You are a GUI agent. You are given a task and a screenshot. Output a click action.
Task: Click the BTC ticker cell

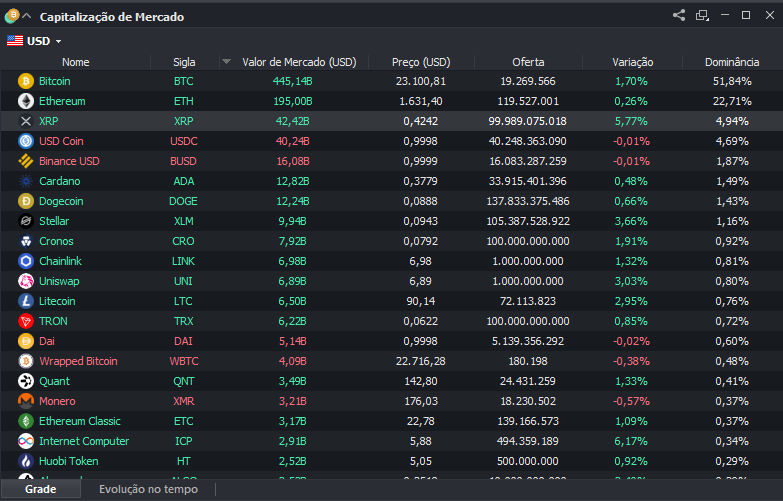(x=184, y=81)
